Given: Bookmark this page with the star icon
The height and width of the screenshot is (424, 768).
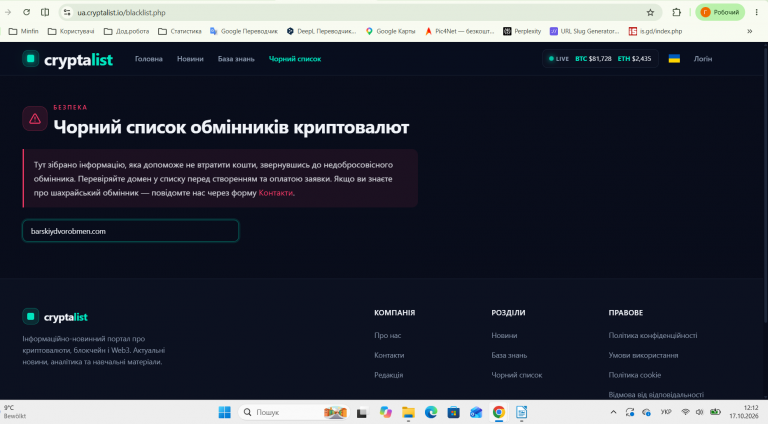Looking at the screenshot, I should pos(650,12).
